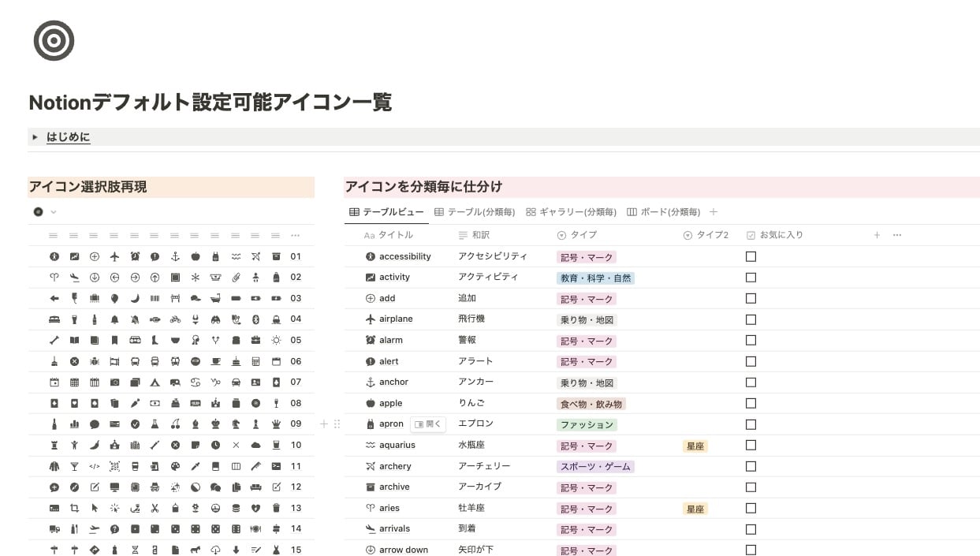This screenshot has height=556, width=980.
Task: Click the 開く button in the apron row
Action: (x=428, y=424)
